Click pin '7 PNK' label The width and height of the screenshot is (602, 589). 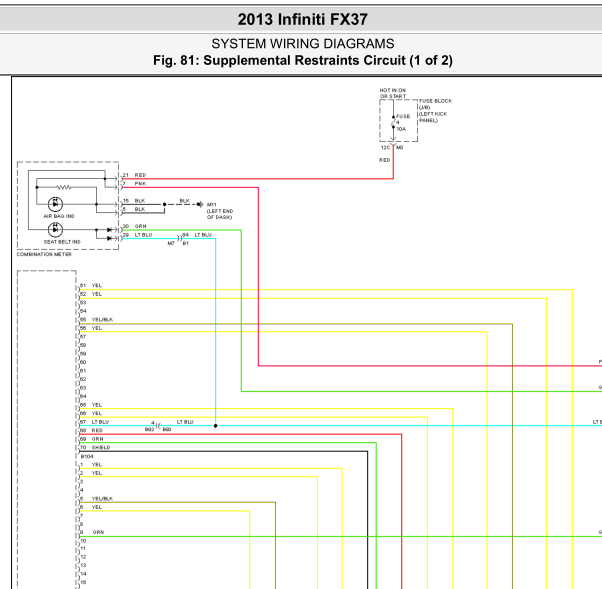pos(134,184)
